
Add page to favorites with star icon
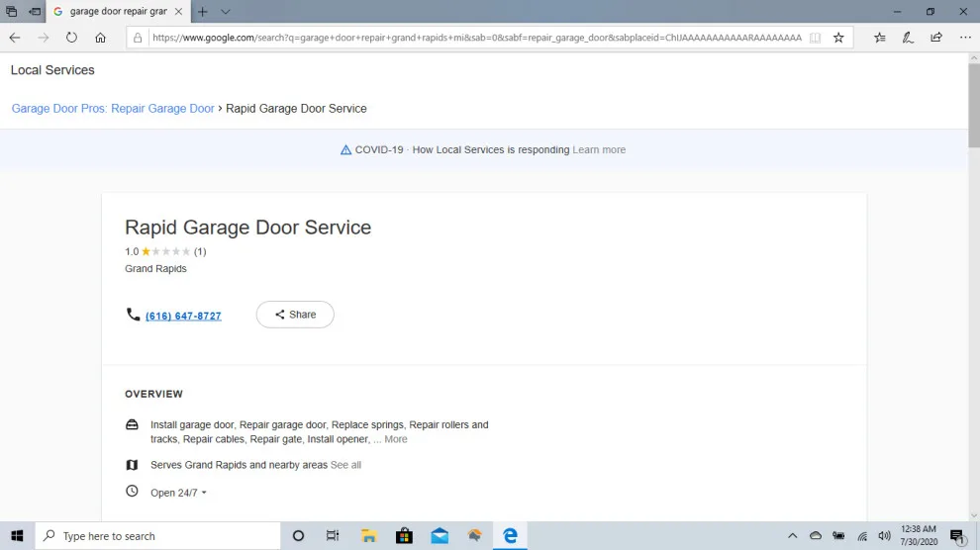[838, 38]
